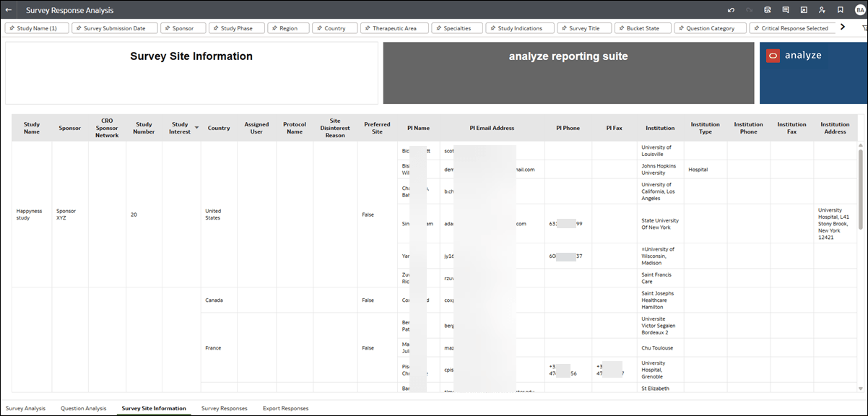The height and width of the screenshot is (416, 868).
Task: Click the blue analyze logo tile
Action: tap(812, 72)
